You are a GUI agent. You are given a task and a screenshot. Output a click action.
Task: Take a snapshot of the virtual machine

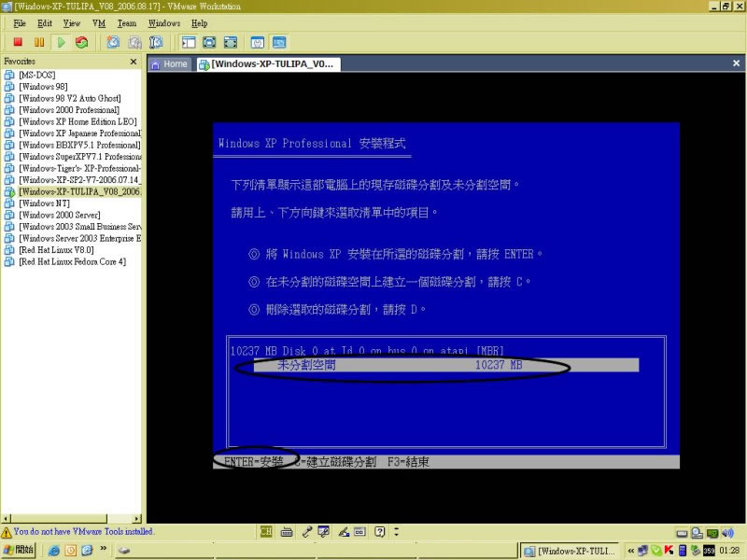click(113, 42)
